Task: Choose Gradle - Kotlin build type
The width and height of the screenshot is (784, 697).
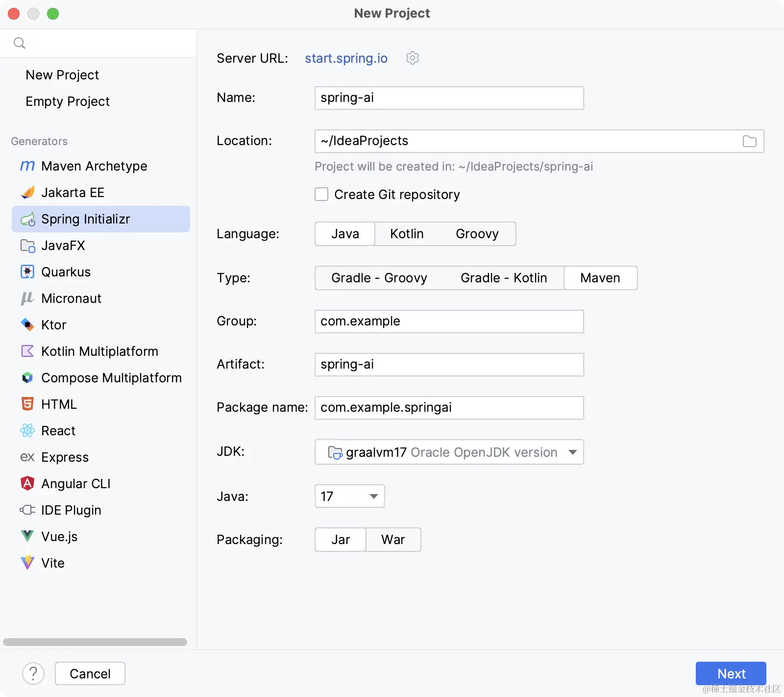Action: pos(504,278)
